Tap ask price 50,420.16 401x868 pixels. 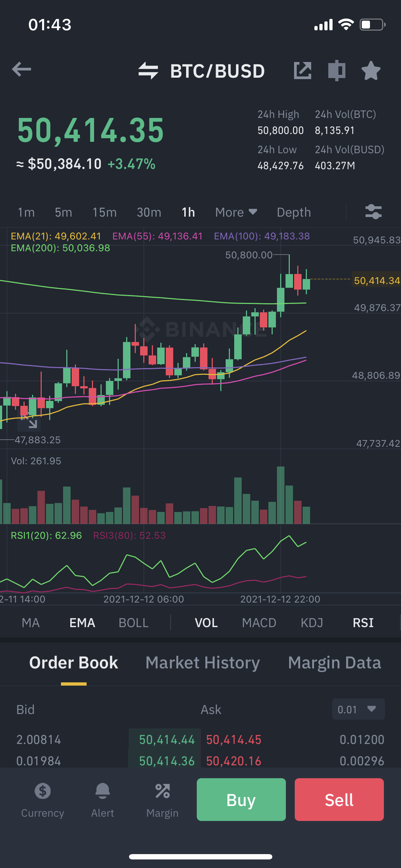point(234,761)
